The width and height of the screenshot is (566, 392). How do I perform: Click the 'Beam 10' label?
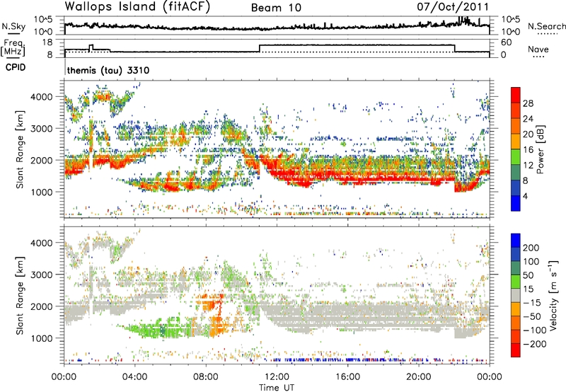pyautogui.click(x=276, y=8)
